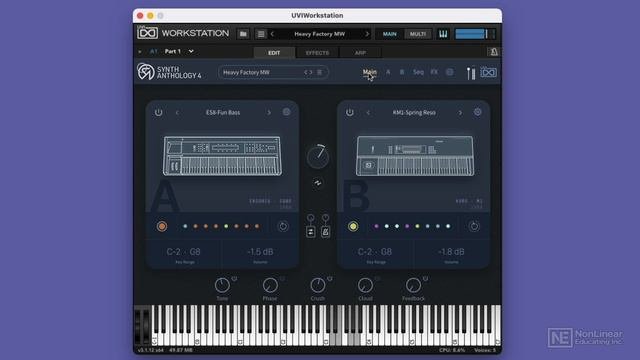This screenshot has width=640, height=360.
Task: Click Layer B Key Range value C-2 - G8
Action: pyautogui.click(x=375, y=252)
